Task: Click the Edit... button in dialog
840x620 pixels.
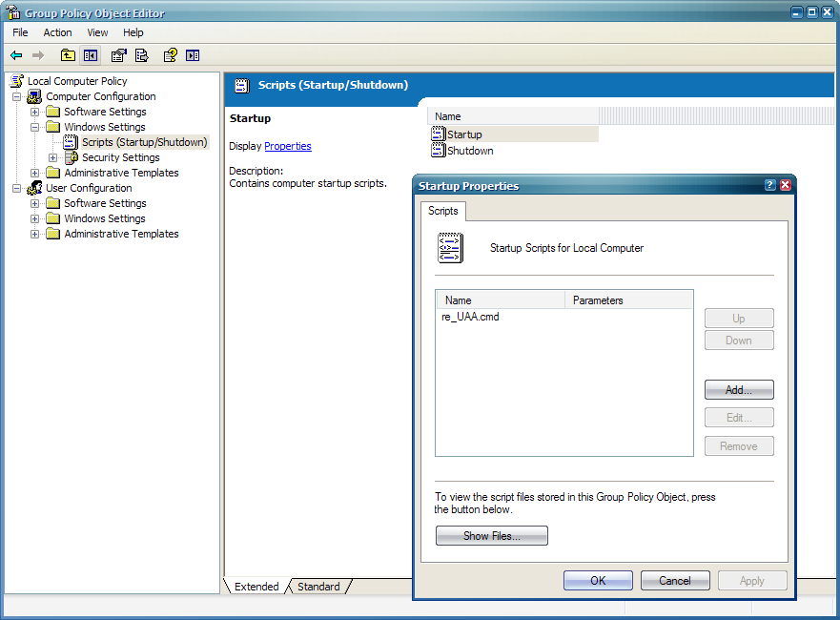Action: coord(739,418)
